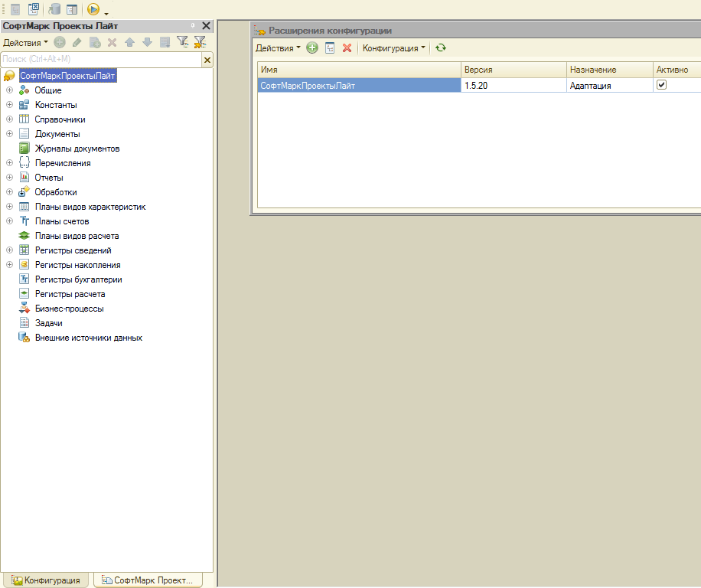Select Регистры расчета in the tree

click(x=70, y=294)
